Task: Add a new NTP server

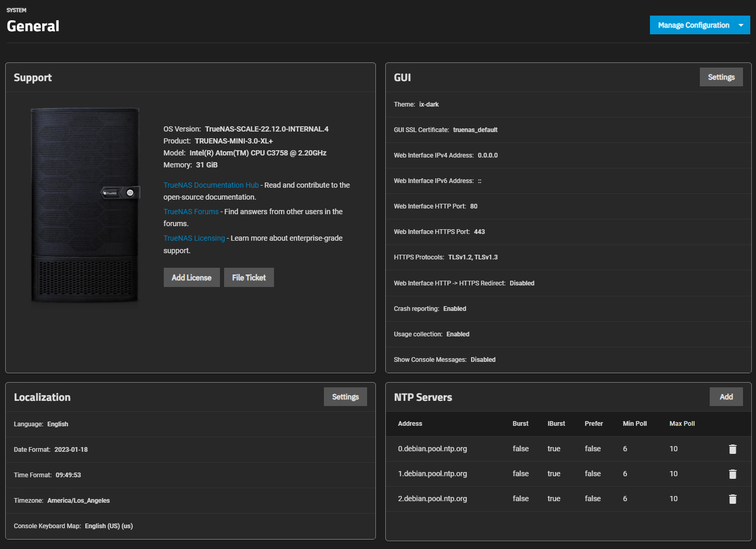Action: click(x=726, y=397)
